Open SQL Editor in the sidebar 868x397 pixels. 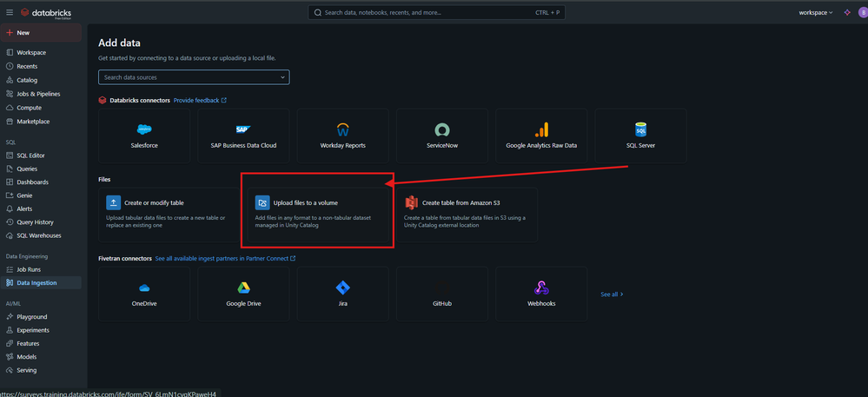(x=30, y=155)
